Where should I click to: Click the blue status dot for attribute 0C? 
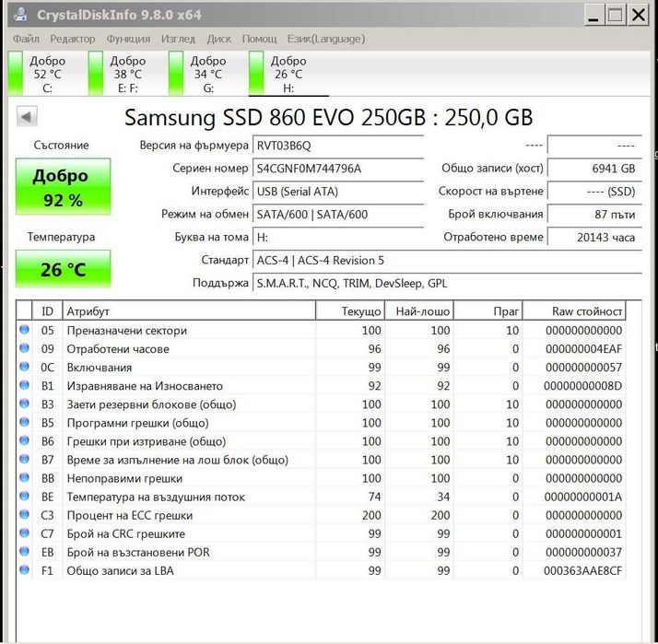tap(24, 367)
